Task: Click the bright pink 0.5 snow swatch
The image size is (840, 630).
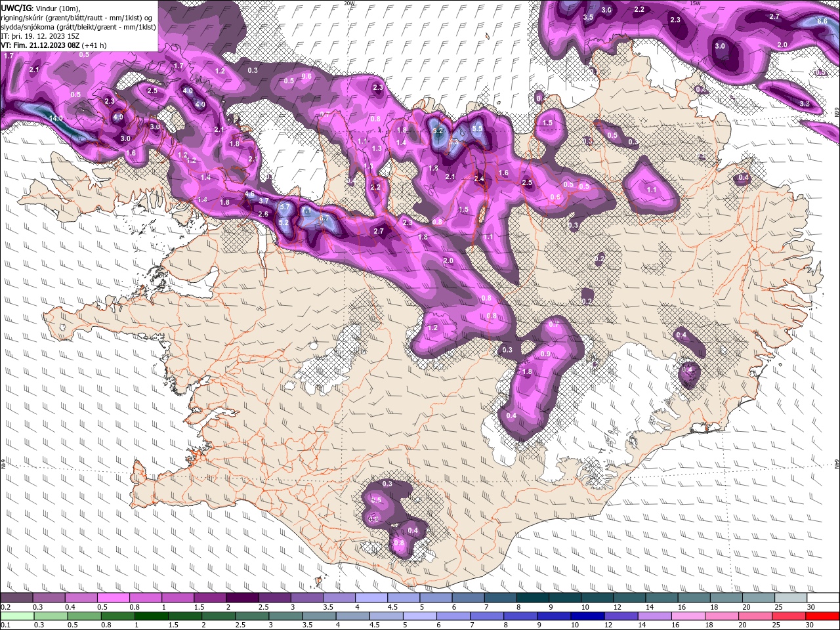Action: click(x=113, y=598)
